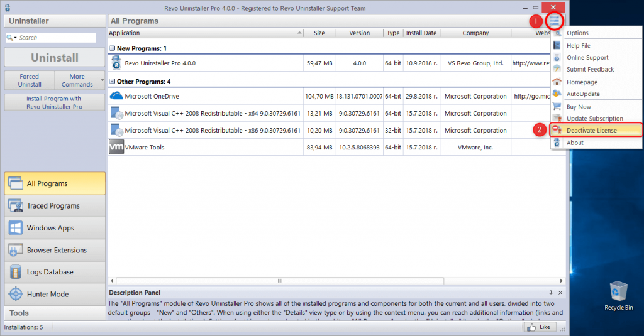Open the About menu entry
The width and height of the screenshot is (644, 336).
coord(575,143)
